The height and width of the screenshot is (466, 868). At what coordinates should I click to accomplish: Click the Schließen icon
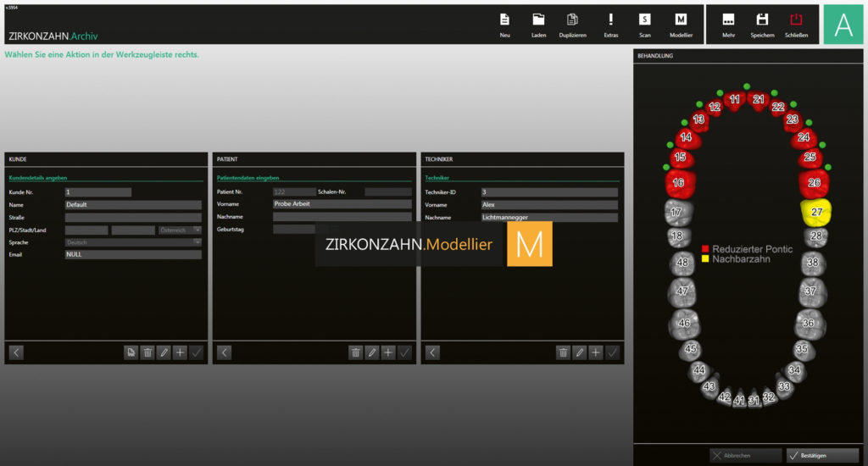click(796, 19)
